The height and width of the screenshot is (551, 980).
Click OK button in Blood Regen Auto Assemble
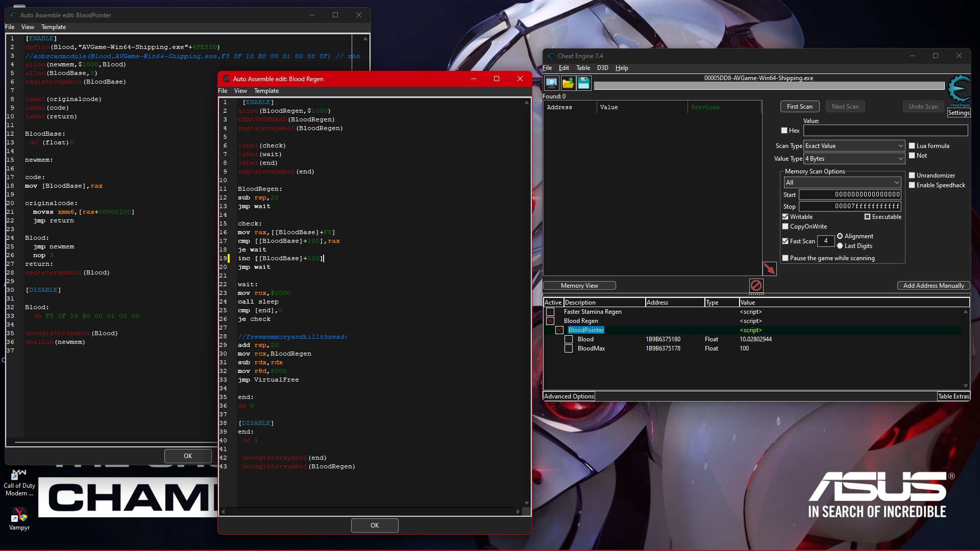pos(375,525)
